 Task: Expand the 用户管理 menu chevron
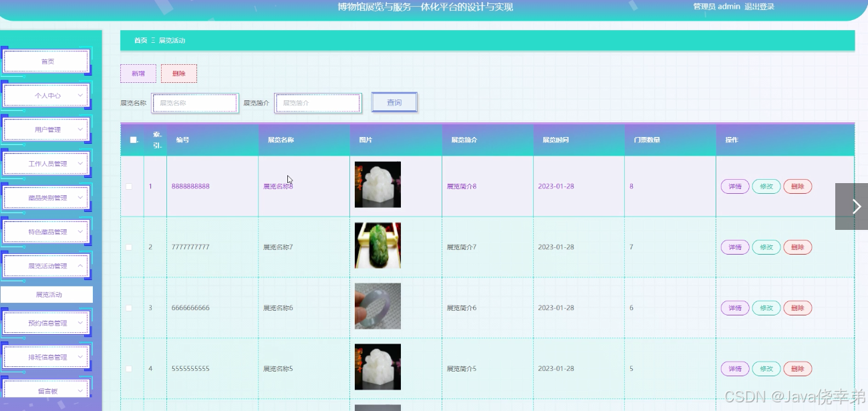click(x=80, y=130)
